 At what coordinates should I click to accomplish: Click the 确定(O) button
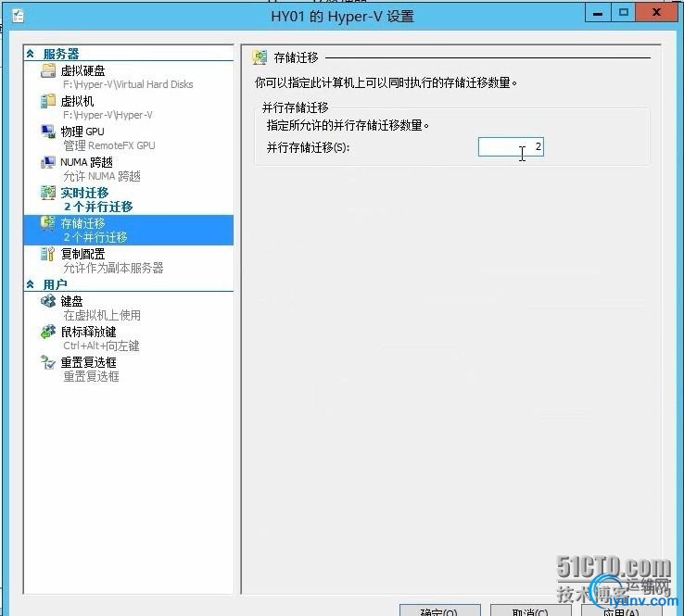pyautogui.click(x=440, y=610)
